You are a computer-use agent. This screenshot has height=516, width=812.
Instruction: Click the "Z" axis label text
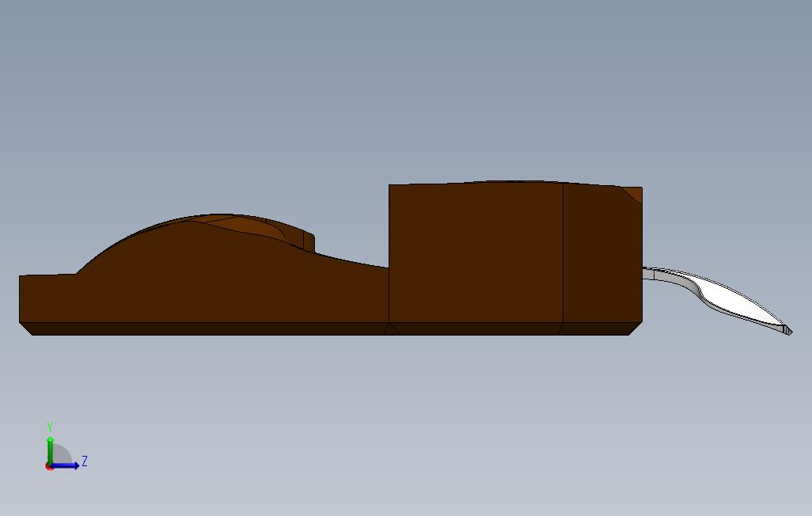click(x=85, y=461)
